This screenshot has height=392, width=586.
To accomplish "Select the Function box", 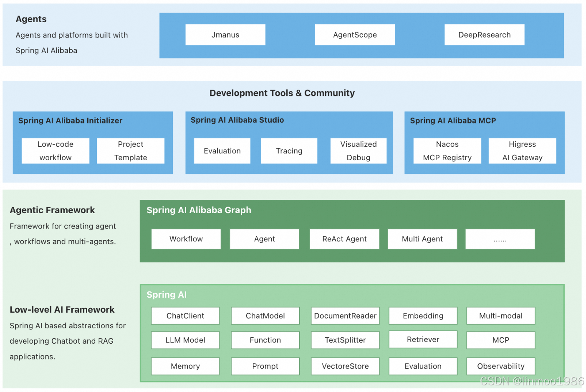I will click(265, 340).
